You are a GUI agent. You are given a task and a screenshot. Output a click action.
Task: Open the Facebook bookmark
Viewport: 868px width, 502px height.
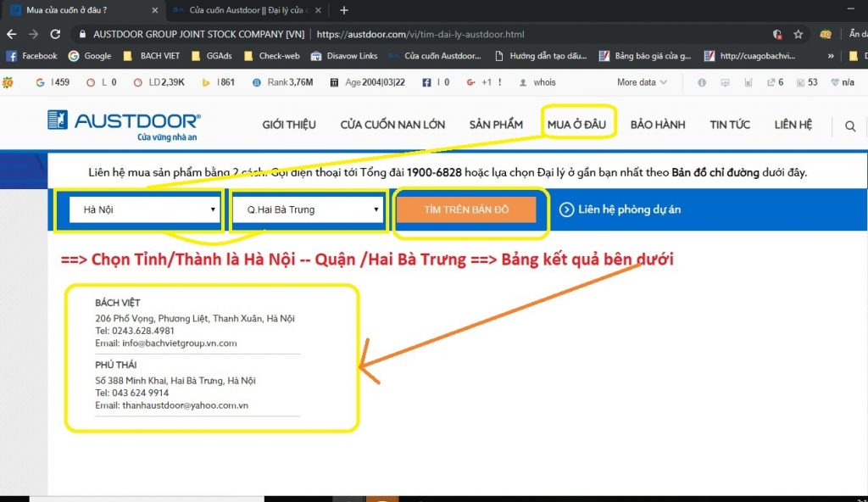coord(31,56)
